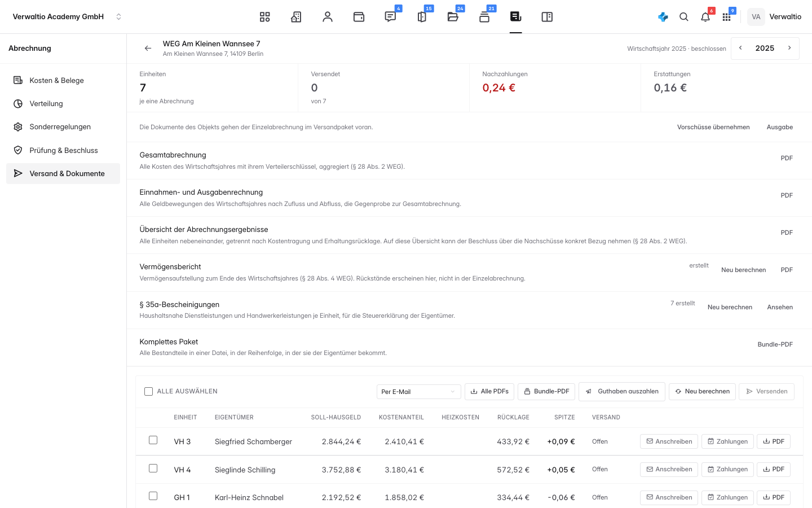Viewport: 812px width, 508px height.
Task: Select the checkbox for Karl-Heinz Schnabel row
Action: tap(153, 496)
